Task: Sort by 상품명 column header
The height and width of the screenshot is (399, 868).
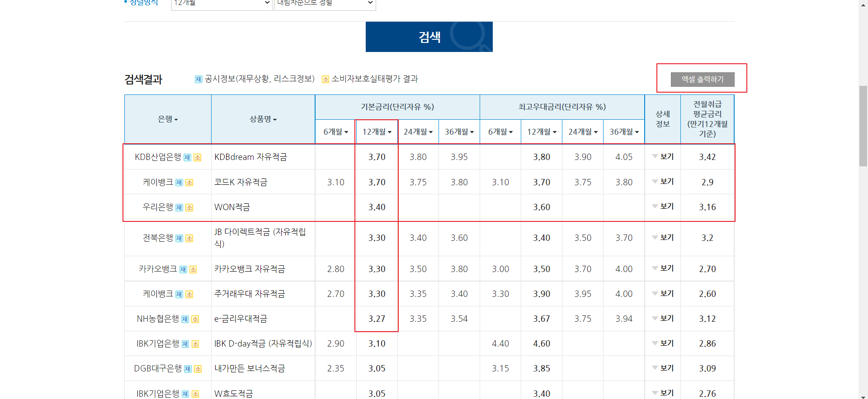Action: [x=263, y=119]
